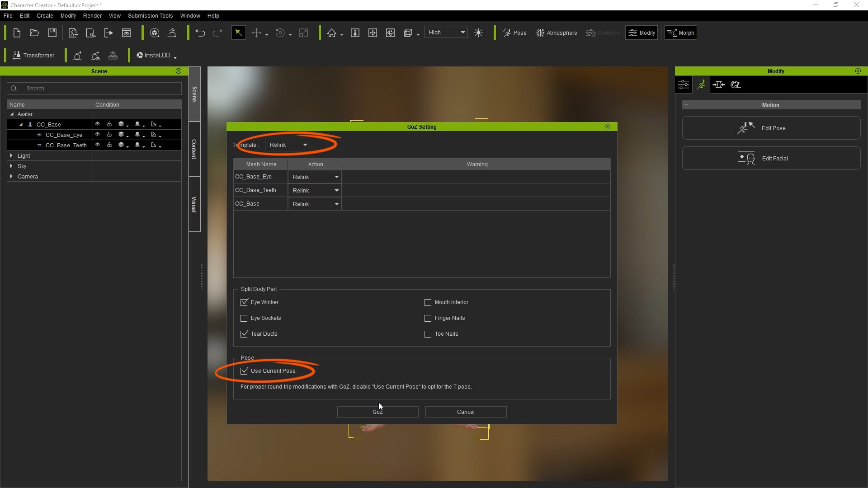Click the export icon in top toolbar
868x488 pixels.
[108, 33]
